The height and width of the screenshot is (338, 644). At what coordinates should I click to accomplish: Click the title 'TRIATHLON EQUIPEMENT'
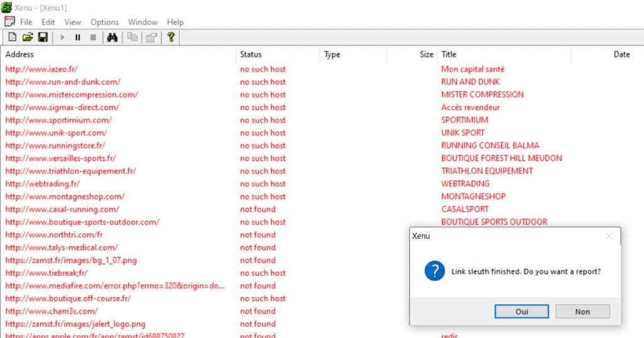click(x=487, y=171)
